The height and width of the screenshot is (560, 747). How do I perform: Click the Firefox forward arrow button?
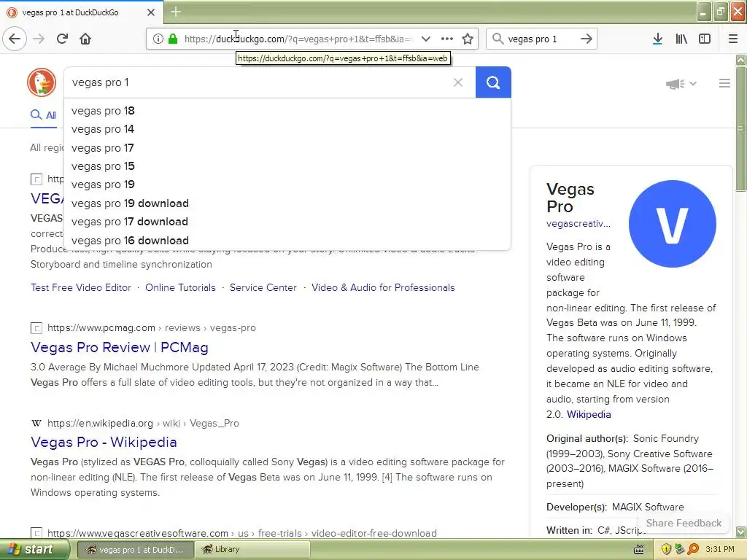(x=39, y=39)
